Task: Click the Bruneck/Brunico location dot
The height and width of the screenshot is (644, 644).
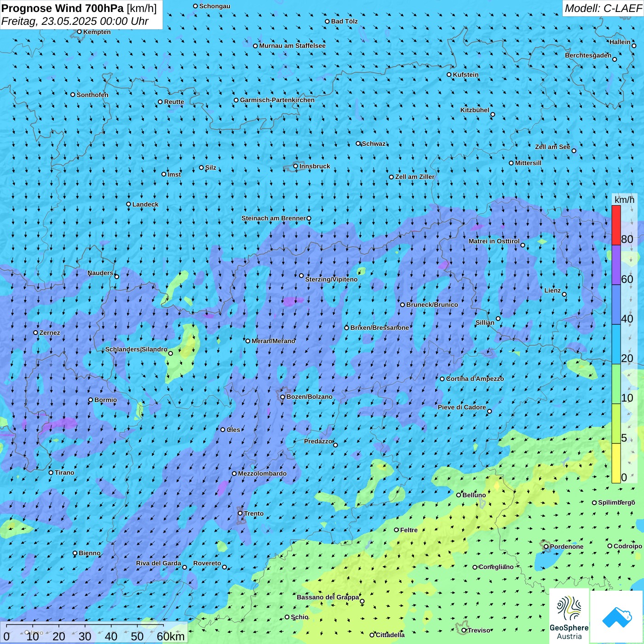Action: (402, 305)
